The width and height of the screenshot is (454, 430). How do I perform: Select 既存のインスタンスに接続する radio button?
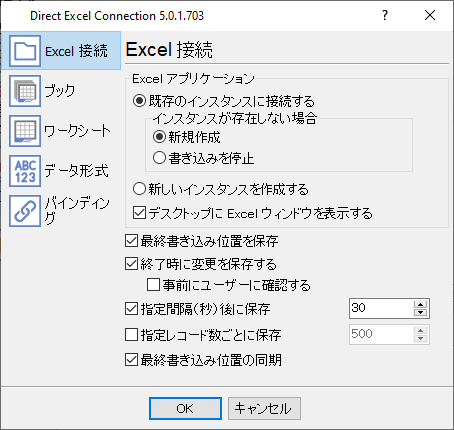(x=139, y=101)
